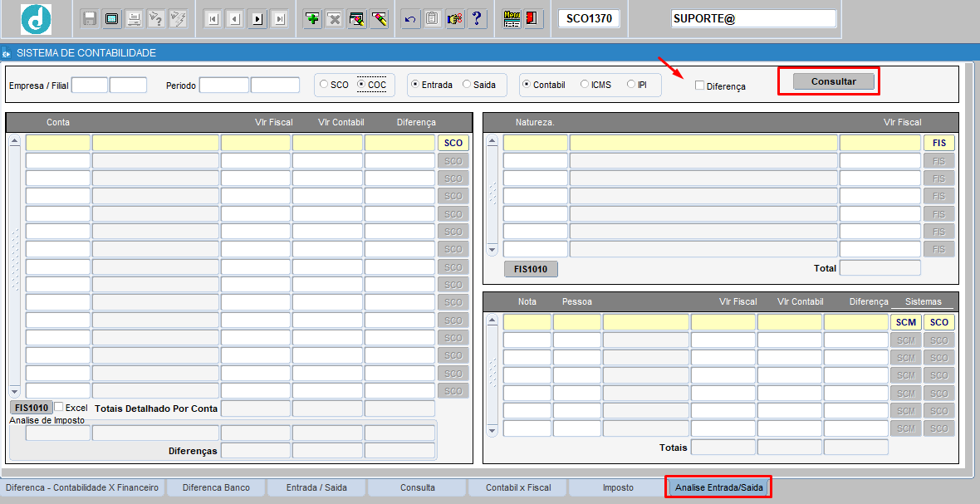The height and width of the screenshot is (504, 980).
Task: Click the FIS1010 button below Natureza grid
Action: 531,269
